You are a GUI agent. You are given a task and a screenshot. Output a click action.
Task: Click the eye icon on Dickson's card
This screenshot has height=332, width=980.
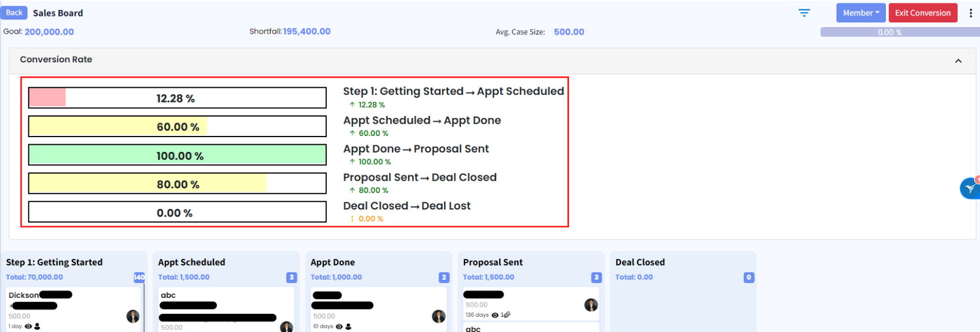[28, 326]
